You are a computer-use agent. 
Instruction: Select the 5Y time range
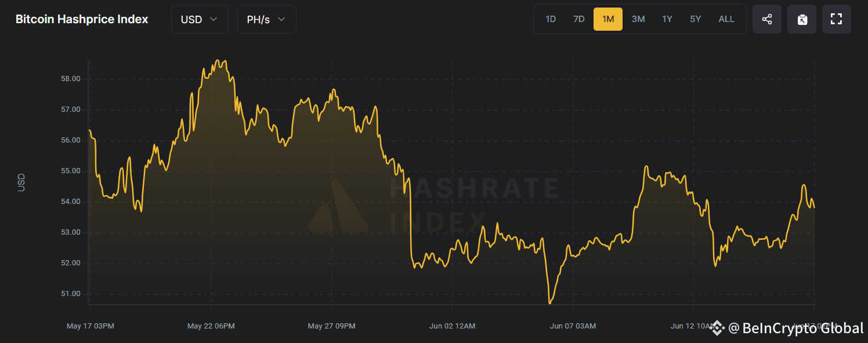point(696,19)
